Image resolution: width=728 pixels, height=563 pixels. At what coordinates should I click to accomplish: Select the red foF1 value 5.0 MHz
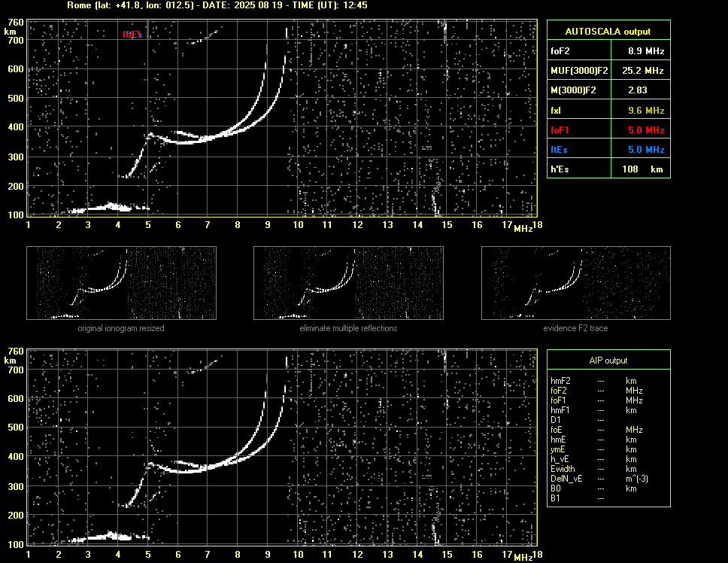click(x=646, y=130)
